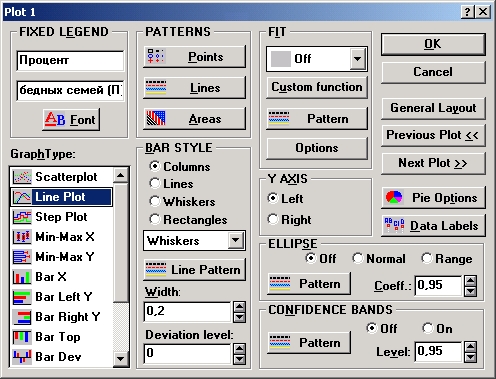The width and height of the screenshot is (496, 379).
Task: Open the Points pattern settings
Action: 194,57
